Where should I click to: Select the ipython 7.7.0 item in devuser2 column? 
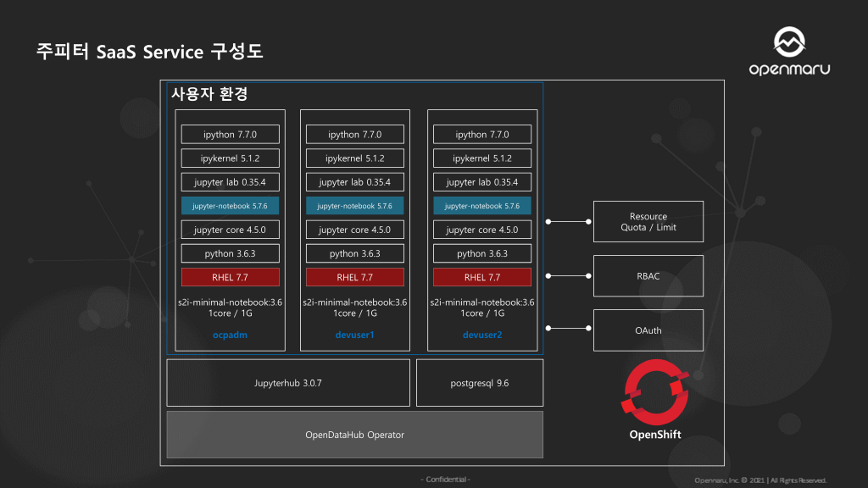pyautogui.click(x=481, y=134)
